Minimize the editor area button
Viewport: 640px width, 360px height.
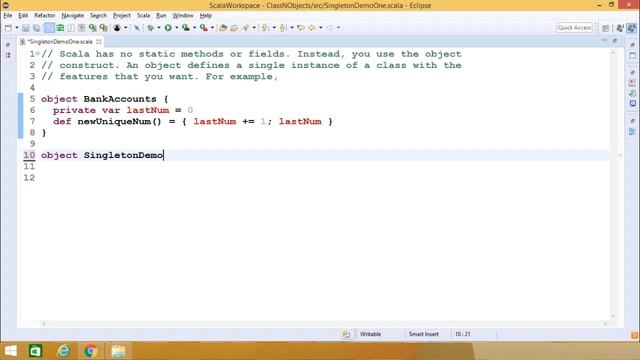tap(604, 41)
